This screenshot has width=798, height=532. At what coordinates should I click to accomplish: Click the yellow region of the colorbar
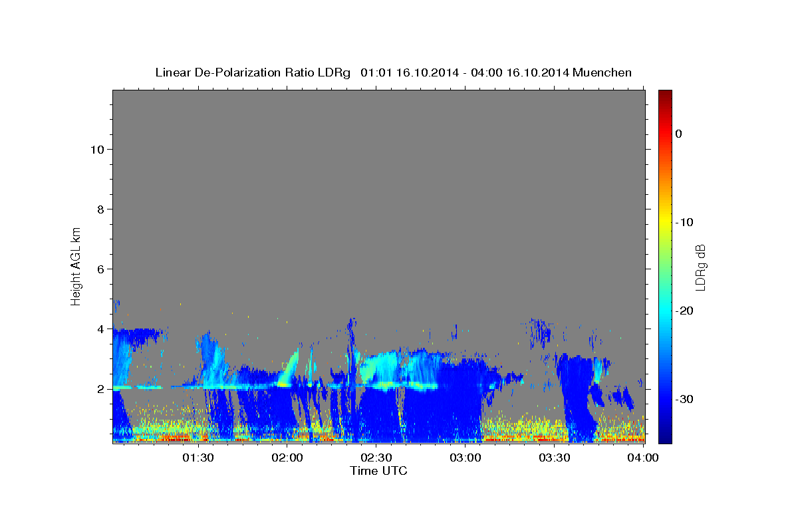click(x=665, y=222)
